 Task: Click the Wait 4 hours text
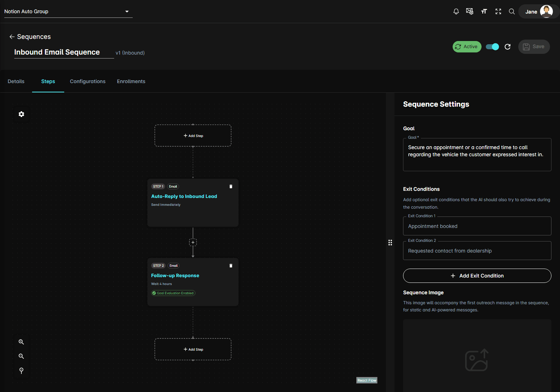coord(162,284)
